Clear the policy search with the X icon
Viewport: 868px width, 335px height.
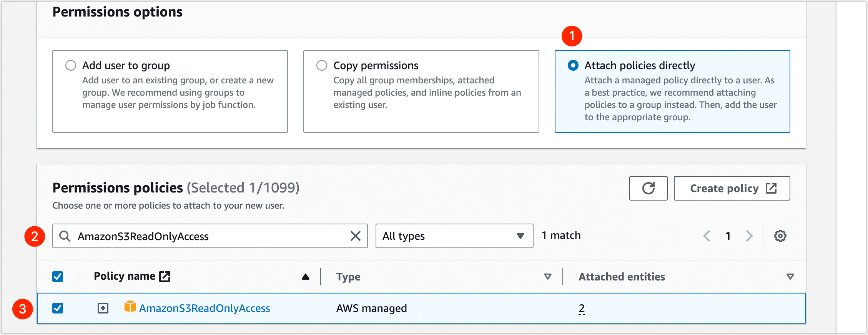[x=356, y=236]
